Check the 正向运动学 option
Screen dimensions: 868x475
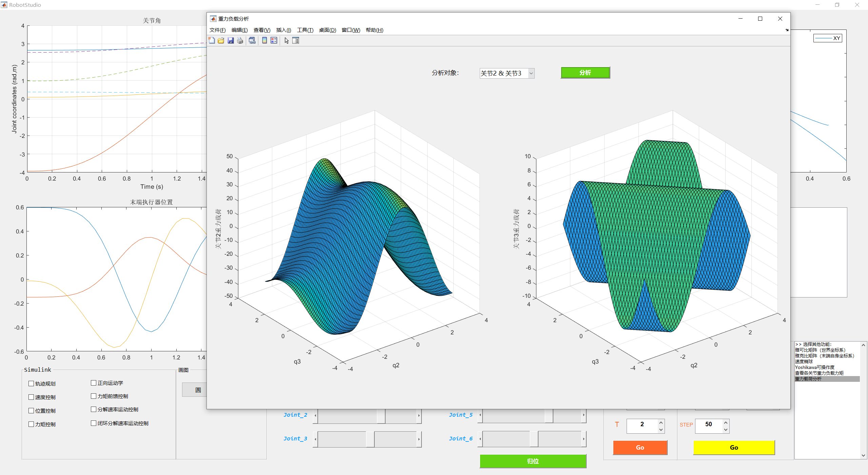pyautogui.click(x=94, y=383)
